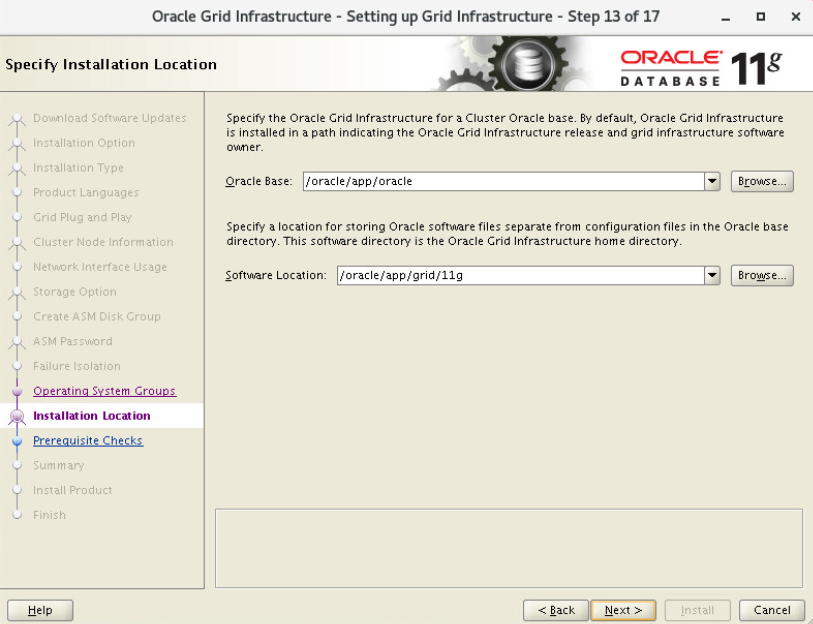The height and width of the screenshot is (624, 813).
Task: Go back with the Back button
Action: [556, 610]
